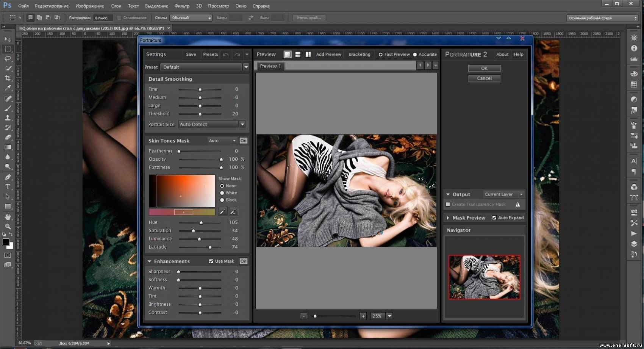Image resolution: width=644 pixels, height=349 pixels.
Task: Select the Pen tool
Action: 8,177
